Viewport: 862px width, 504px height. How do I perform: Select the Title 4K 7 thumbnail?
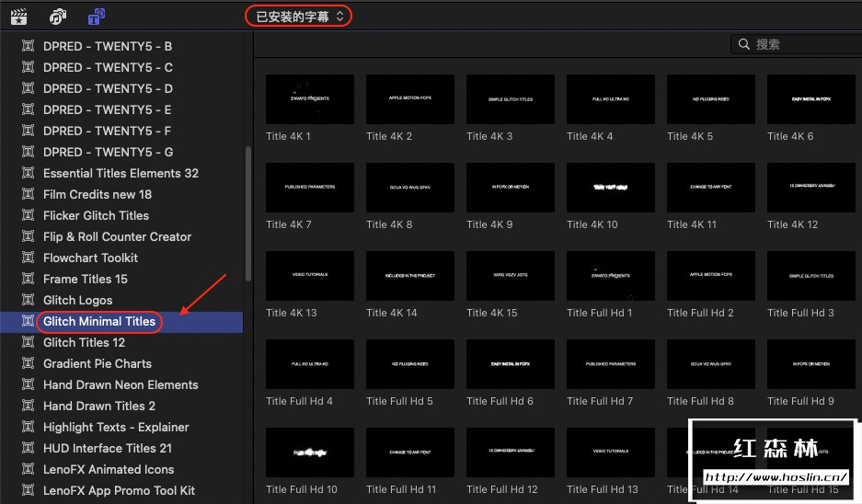click(309, 188)
